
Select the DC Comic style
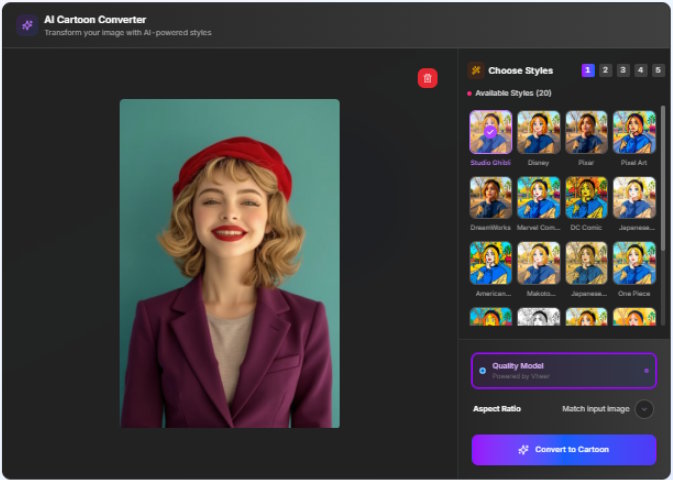[x=586, y=198]
